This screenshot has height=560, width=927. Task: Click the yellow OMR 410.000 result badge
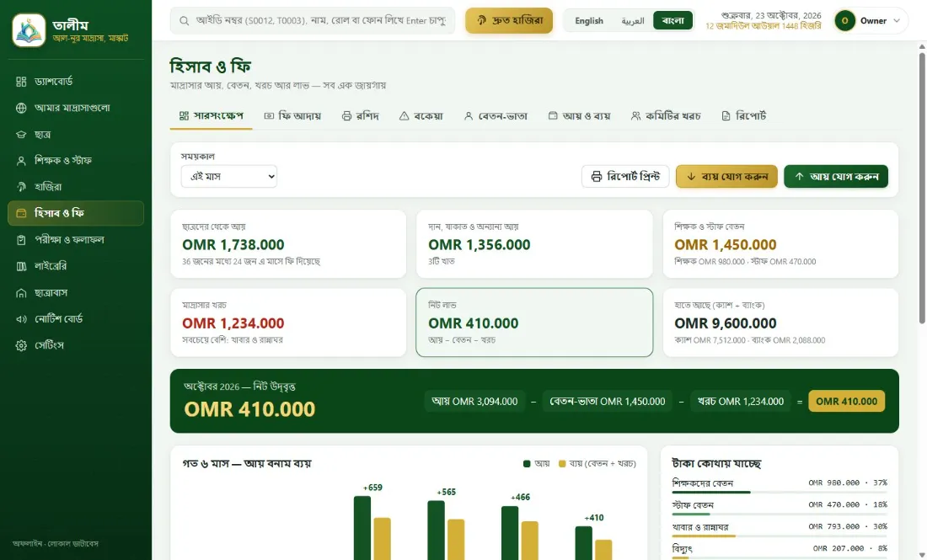click(847, 401)
